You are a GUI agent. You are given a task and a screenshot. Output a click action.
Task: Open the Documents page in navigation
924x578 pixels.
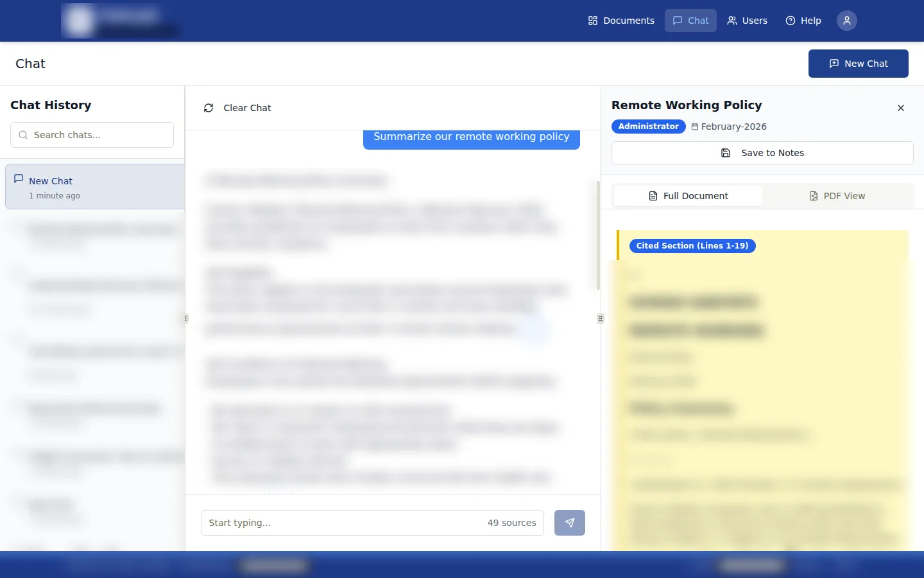click(620, 21)
